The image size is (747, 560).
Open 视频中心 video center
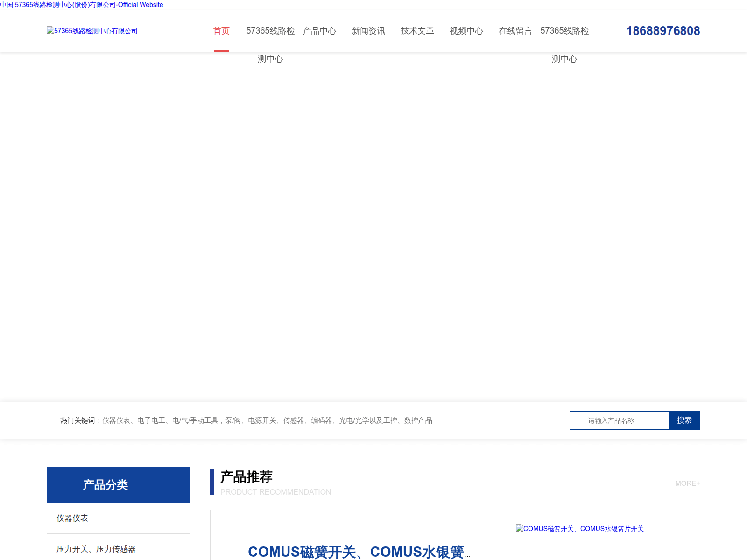(466, 31)
